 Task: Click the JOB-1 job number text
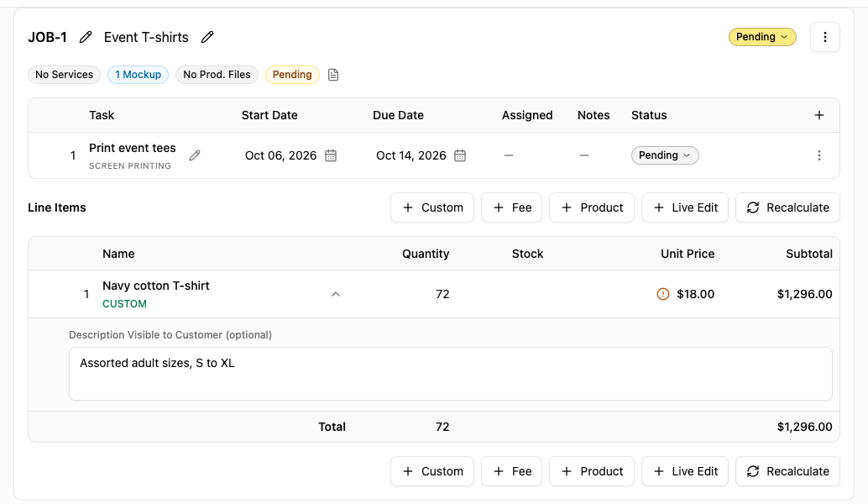(x=48, y=37)
